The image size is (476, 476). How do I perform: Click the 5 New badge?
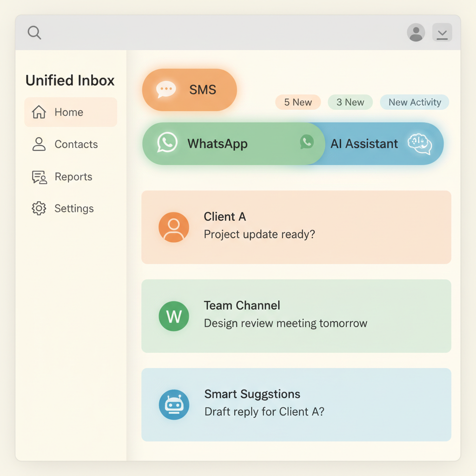tap(298, 102)
